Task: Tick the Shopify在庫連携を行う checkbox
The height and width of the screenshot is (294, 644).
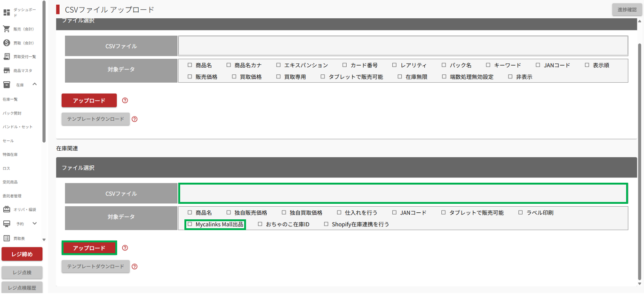Action: pos(326,224)
